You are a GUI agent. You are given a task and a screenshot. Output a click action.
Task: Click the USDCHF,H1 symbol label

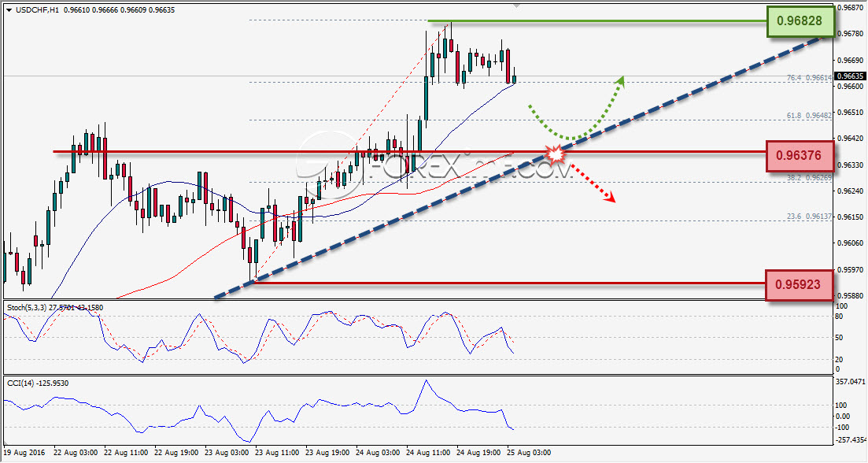click(x=37, y=10)
